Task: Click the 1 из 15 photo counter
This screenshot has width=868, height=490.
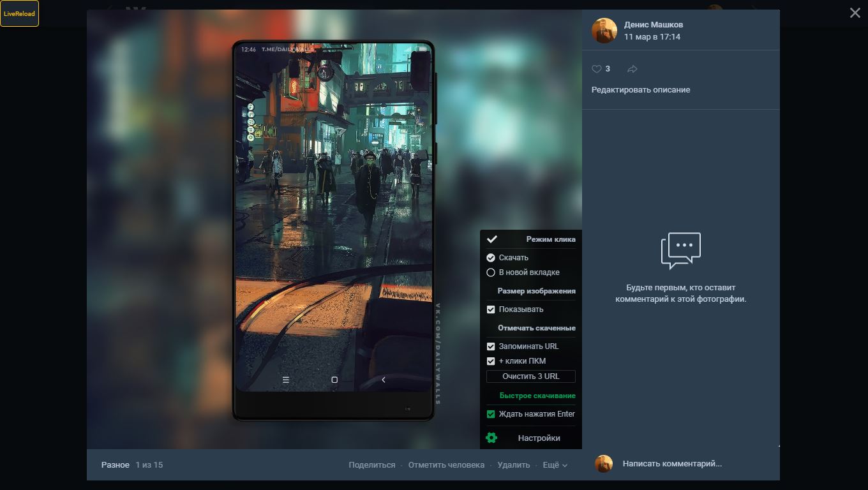Action: (x=149, y=465)
